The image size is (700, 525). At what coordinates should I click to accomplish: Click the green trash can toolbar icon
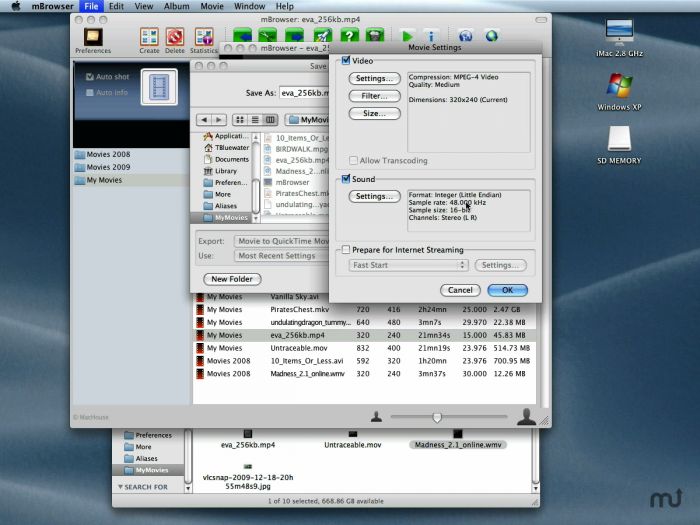click(375, 35)
